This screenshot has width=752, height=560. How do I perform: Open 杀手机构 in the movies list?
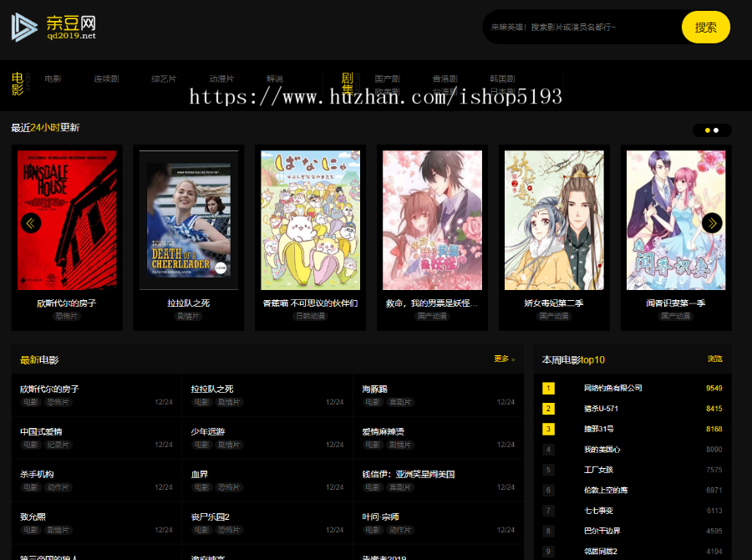point(37,475)
